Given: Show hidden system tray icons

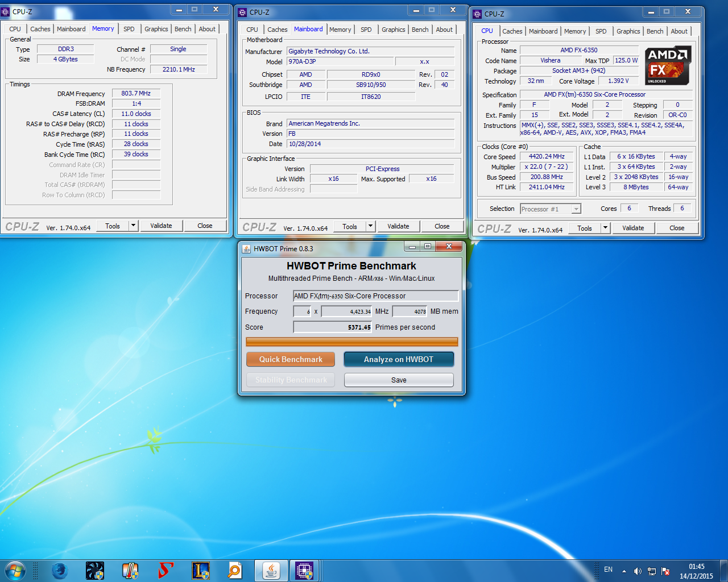Looking at the screenshot, I should click(624, 571).
